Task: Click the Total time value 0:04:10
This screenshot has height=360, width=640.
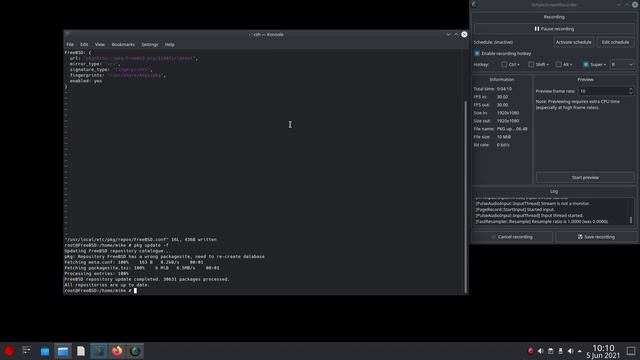Action: (504, 89)
